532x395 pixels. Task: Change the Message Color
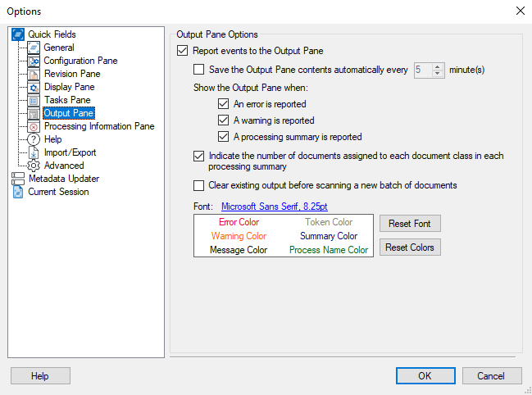[x=239, y=250]
